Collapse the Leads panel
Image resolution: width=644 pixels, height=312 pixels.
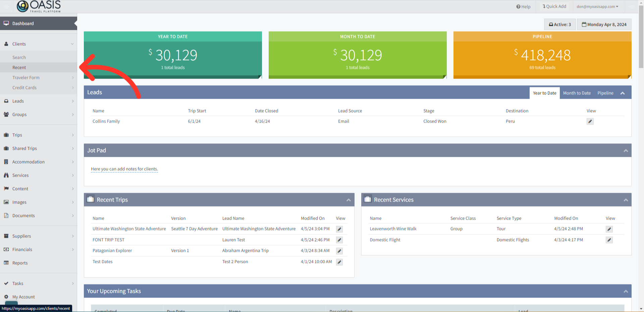click(x=623, y=93)
